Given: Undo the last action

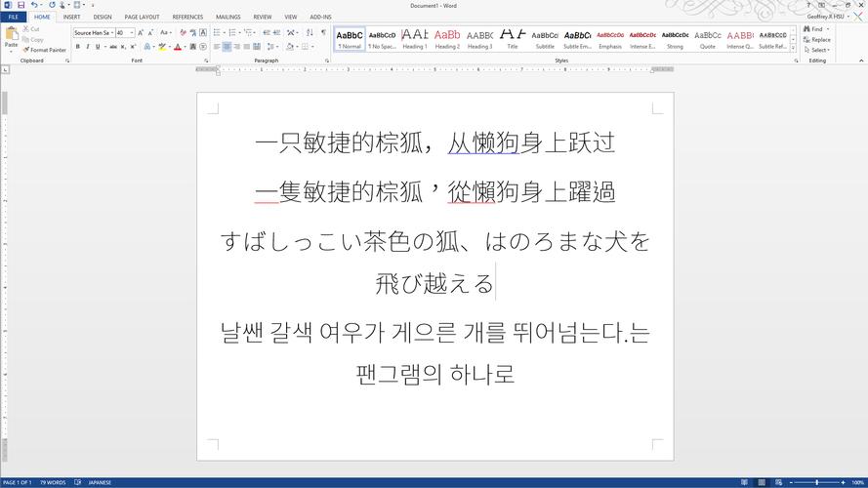Looking at the screenshot, I should tap(34, 5).
